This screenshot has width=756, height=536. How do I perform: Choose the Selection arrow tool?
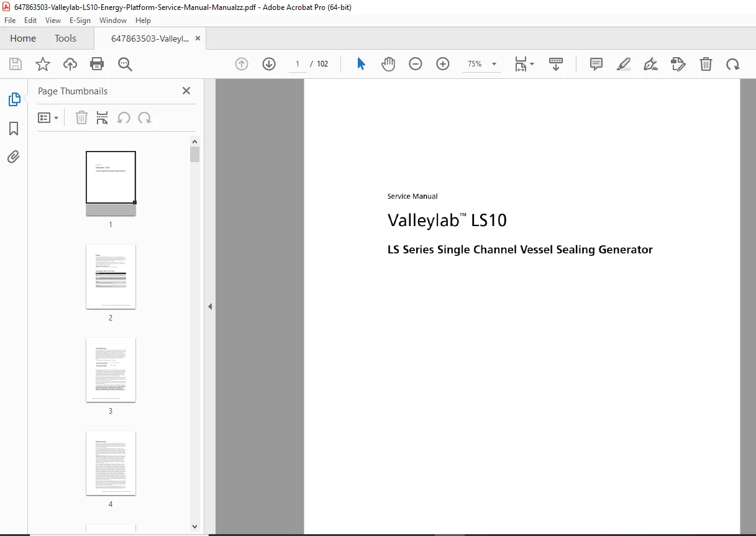[x=361, y=64]
